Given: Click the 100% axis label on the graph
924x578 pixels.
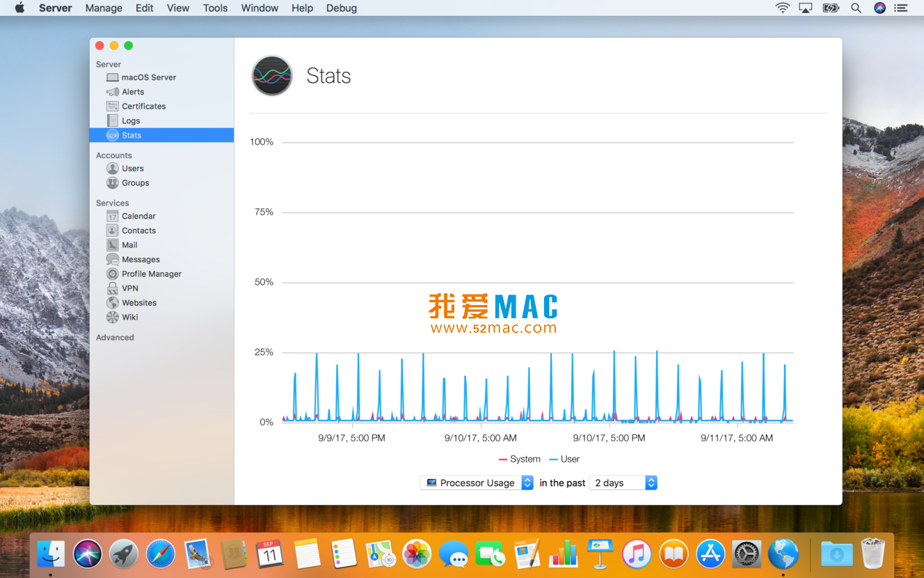Looking at the screenshot, I should (262, 142).
